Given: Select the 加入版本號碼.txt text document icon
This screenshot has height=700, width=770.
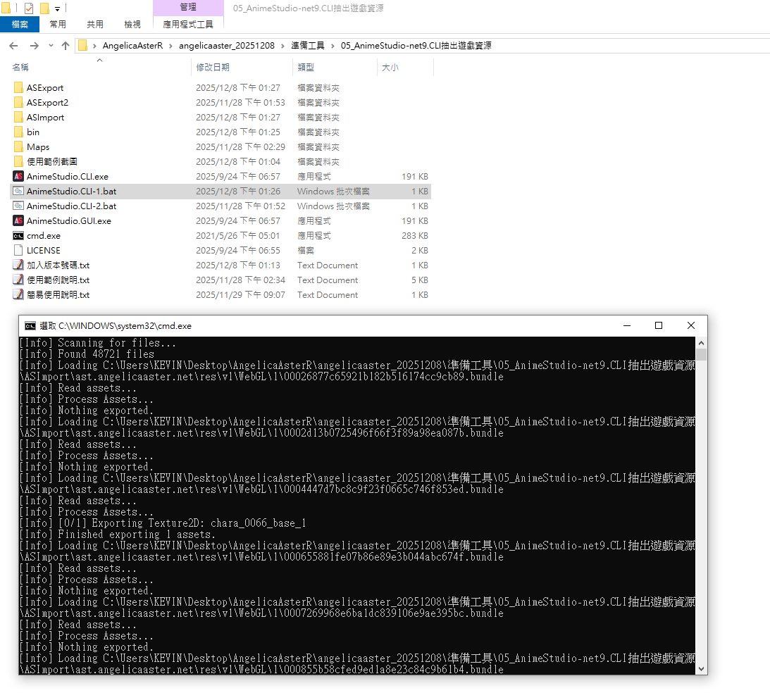Looking at the screenshot, I should click(18, 265).
